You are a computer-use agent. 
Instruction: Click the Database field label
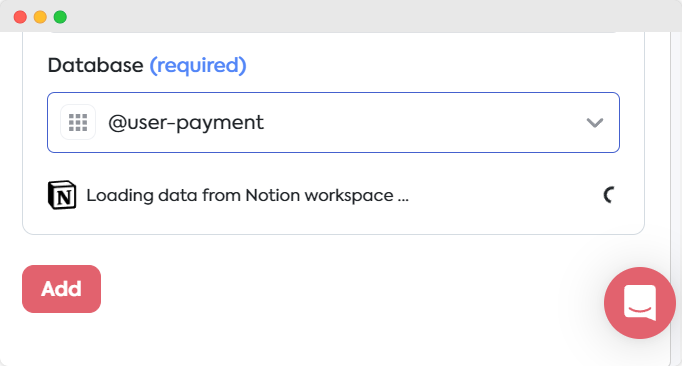click(95, 66)
